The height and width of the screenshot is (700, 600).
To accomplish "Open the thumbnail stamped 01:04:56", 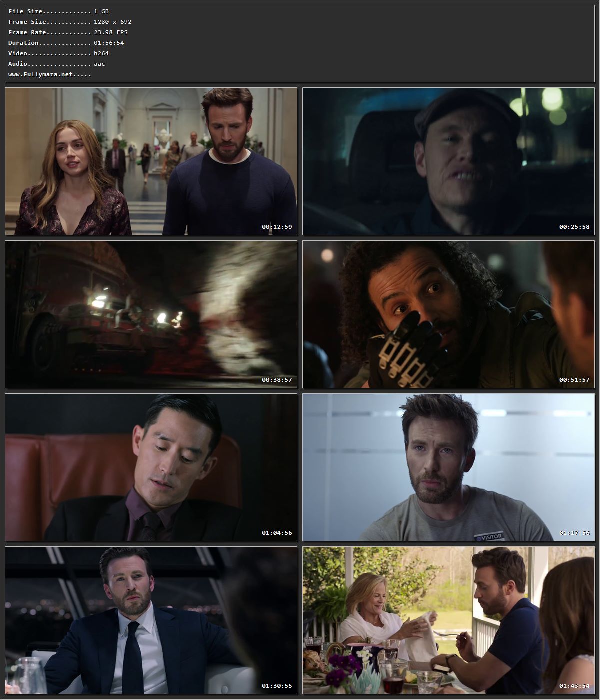I will pos(151,467).
